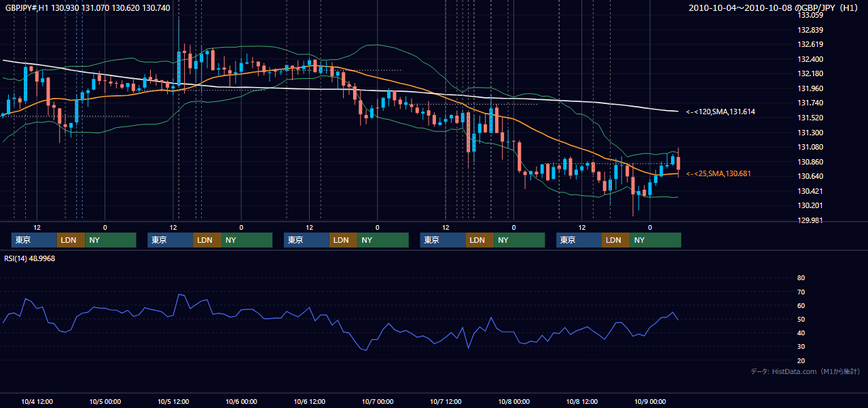
Task: Click the 2010-10-04～2010-10-08 GBP/JPY chart title
Action: (x=774, y=8)
